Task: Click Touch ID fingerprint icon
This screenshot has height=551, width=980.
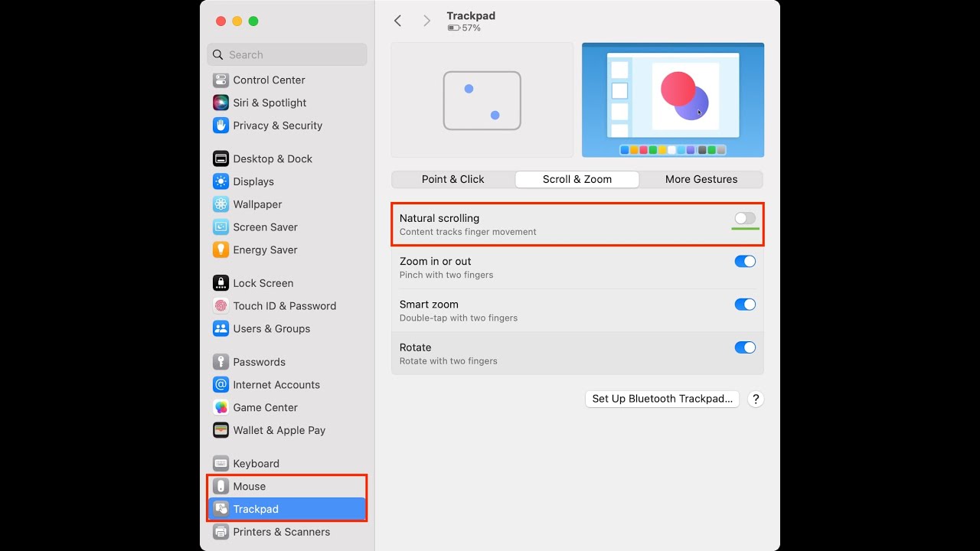Action: coord(221,306)
